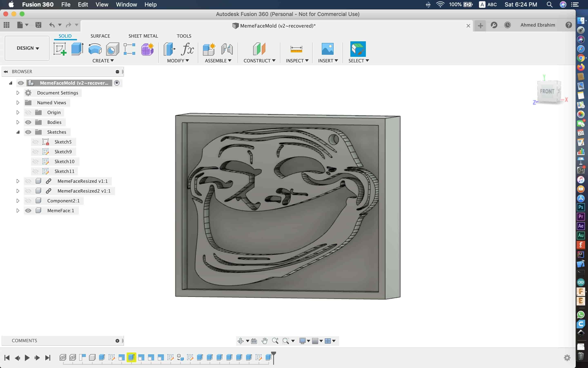Open the File menu
588x368 pixels.
pos(66,4)
